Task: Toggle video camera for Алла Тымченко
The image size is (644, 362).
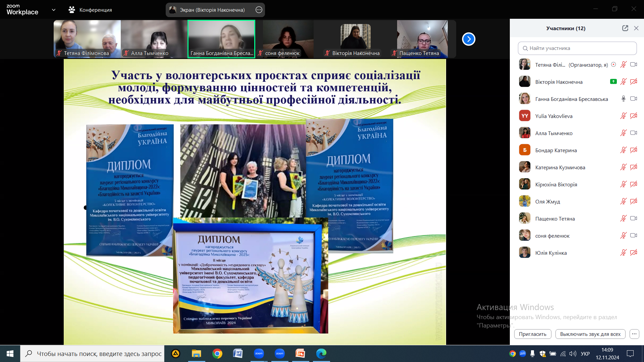Action: pyautogui.click(x=633, y=133)
